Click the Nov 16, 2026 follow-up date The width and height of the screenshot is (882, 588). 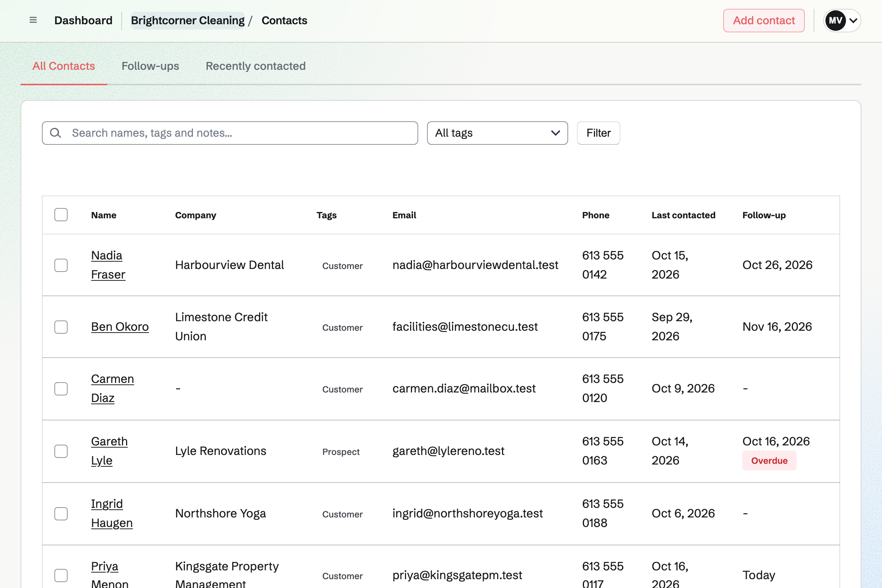(x=777, y=327)
